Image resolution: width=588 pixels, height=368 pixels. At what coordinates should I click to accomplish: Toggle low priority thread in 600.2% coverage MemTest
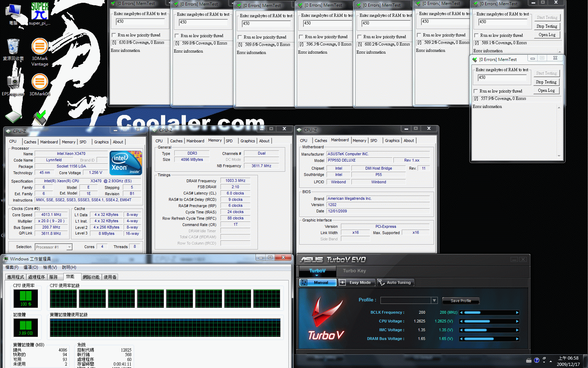click(x=359, y=37)
